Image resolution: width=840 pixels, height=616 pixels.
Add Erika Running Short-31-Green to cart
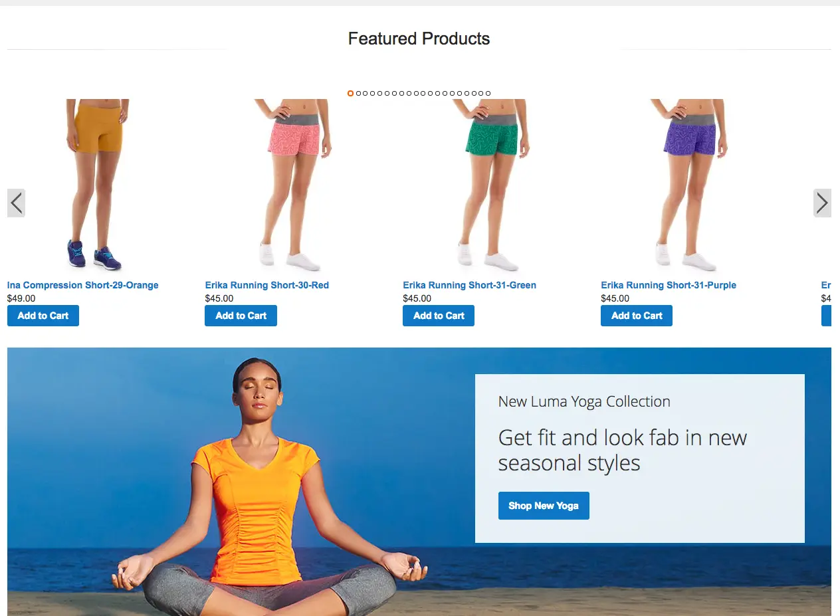[x=439, y=316]
